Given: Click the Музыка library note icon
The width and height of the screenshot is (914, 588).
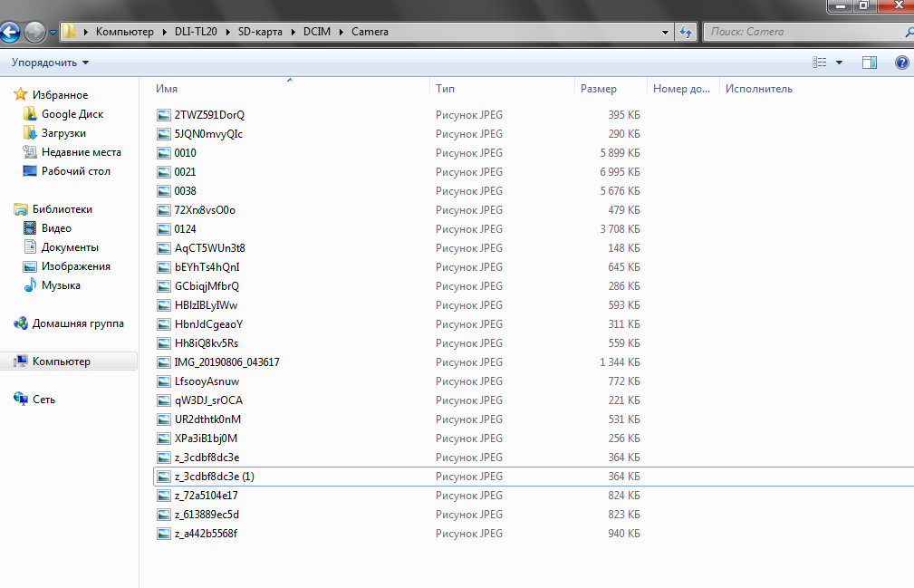Looking at the screenshot, I should (x=30, y=285).
